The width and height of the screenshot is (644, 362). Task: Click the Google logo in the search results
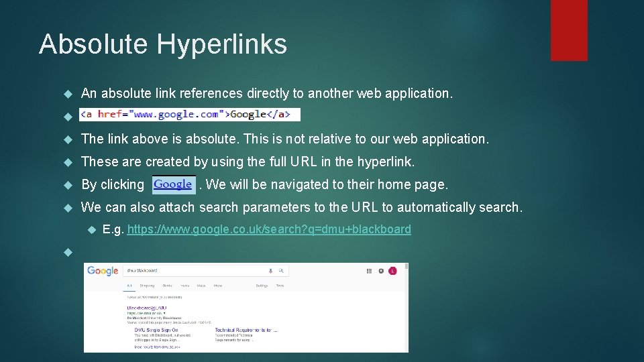tap(103, 271)
